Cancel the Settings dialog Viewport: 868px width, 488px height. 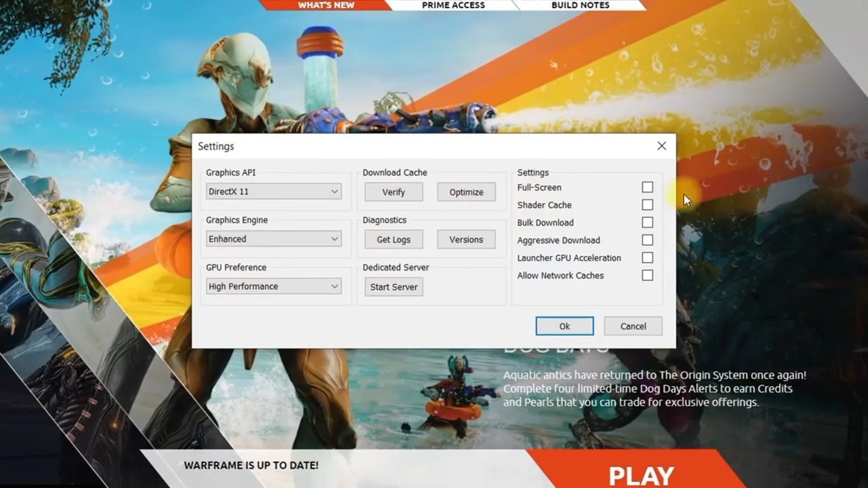coord(633,326)
